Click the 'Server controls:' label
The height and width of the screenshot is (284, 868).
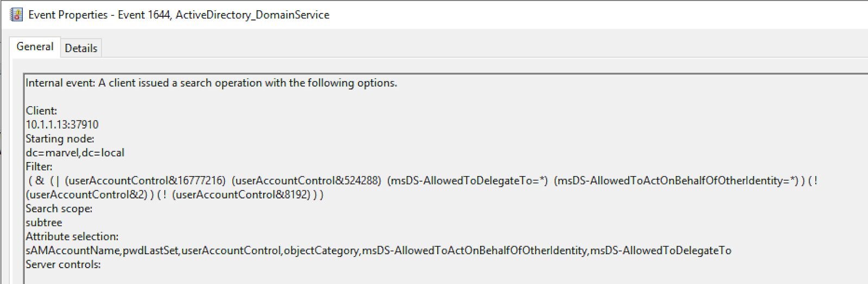pos(63,265)
